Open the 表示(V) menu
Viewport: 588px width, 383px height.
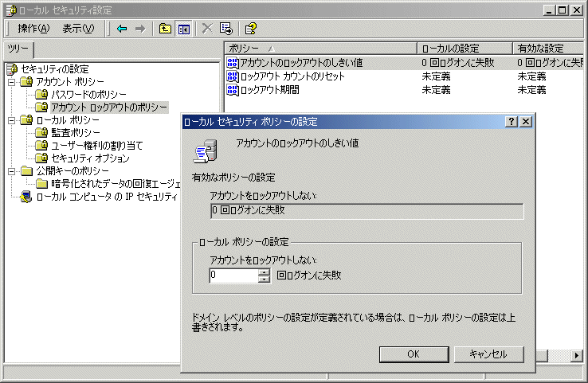[x=78, y=29]
